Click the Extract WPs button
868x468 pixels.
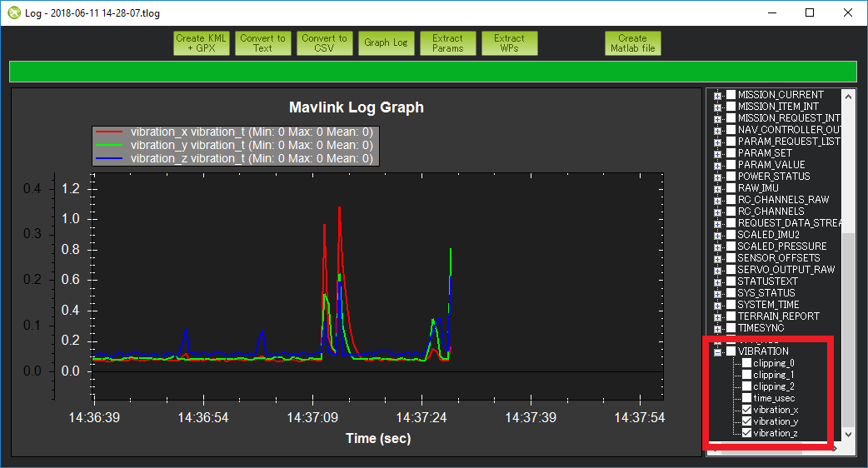(x=509, y=43)
